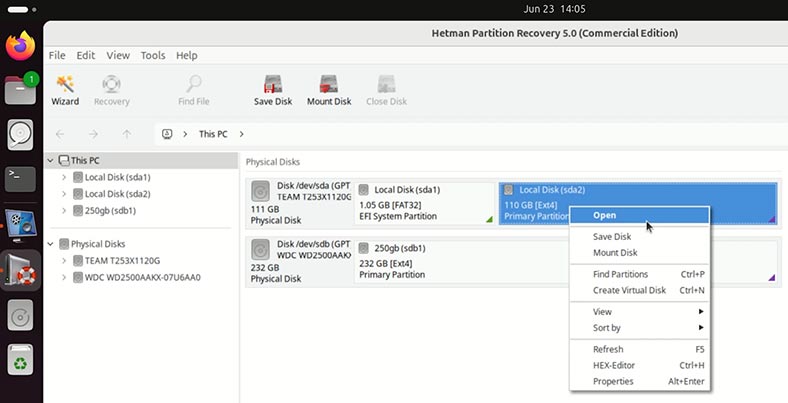788x403 pixels.
Task: Go back with the left arrow
Action: [x=60, y=134]
